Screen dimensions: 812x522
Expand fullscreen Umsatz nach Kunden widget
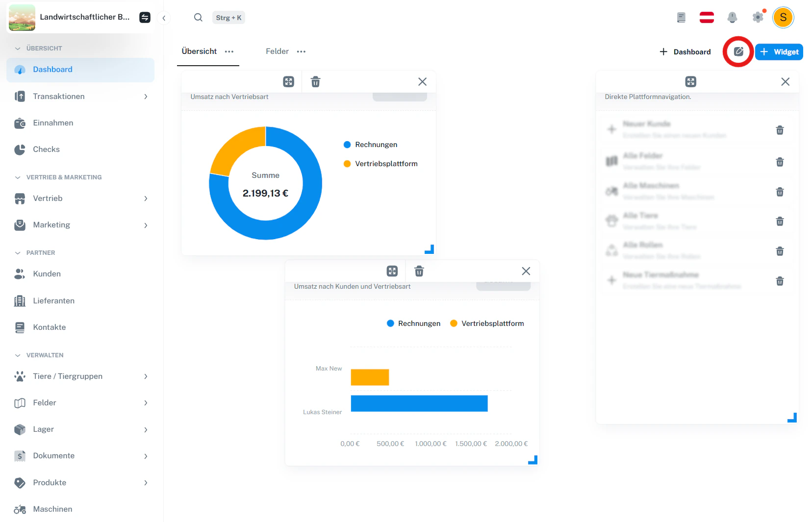392,271
